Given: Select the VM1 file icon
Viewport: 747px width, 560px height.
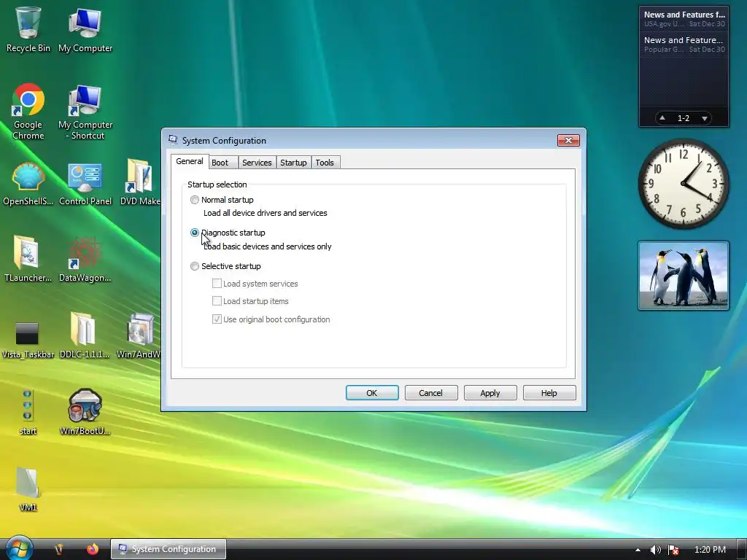Looking at the screenshot, I should (x=28, y=489).
